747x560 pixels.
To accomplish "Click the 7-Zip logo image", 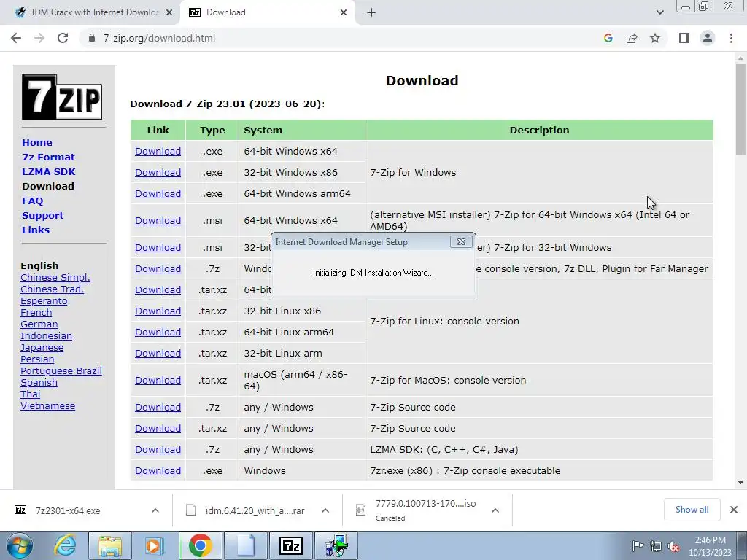I will tap(62, 97).
